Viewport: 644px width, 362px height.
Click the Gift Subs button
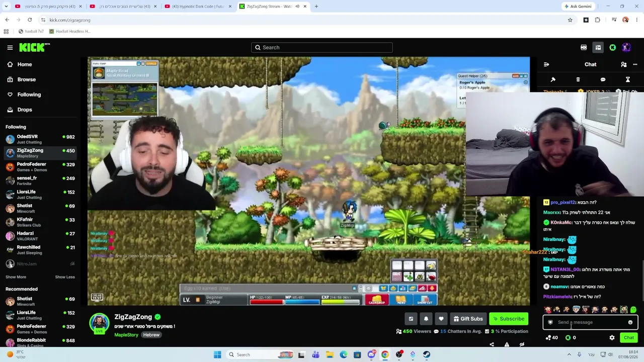(x=468, y=319)
